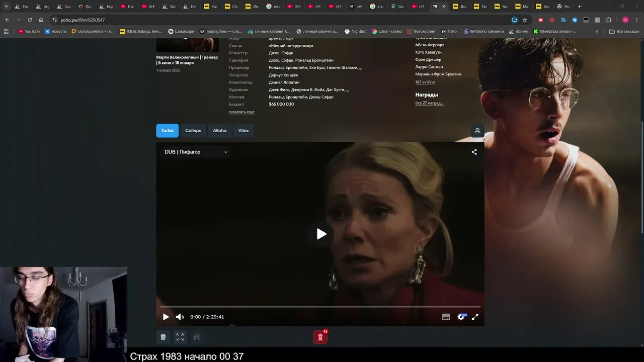The height and width of the screenshot is (362, 644).
Task: Open the IMDb Ratings bookmark
Action: coord(141,31)
